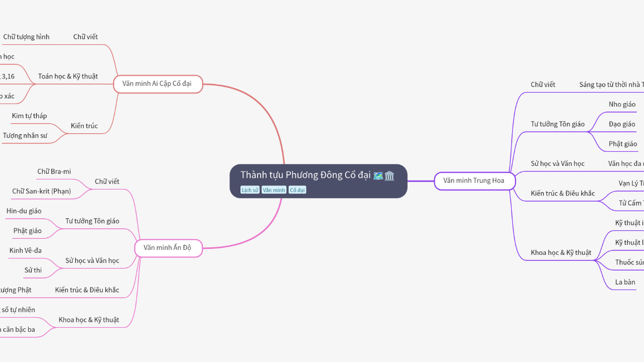This screenshot has height=362, width=644.
Task: Select the 'Văn minh Ai Cập Cổ đại' node
Action: click(x=157, y=84)
